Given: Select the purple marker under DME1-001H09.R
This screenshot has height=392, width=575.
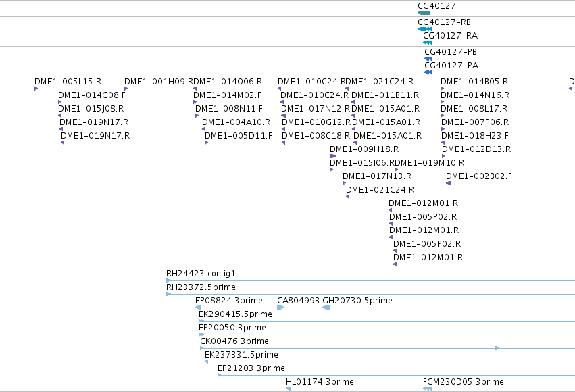Looking at the screenshot, I should pyautogui.click(x=126, y=89).
